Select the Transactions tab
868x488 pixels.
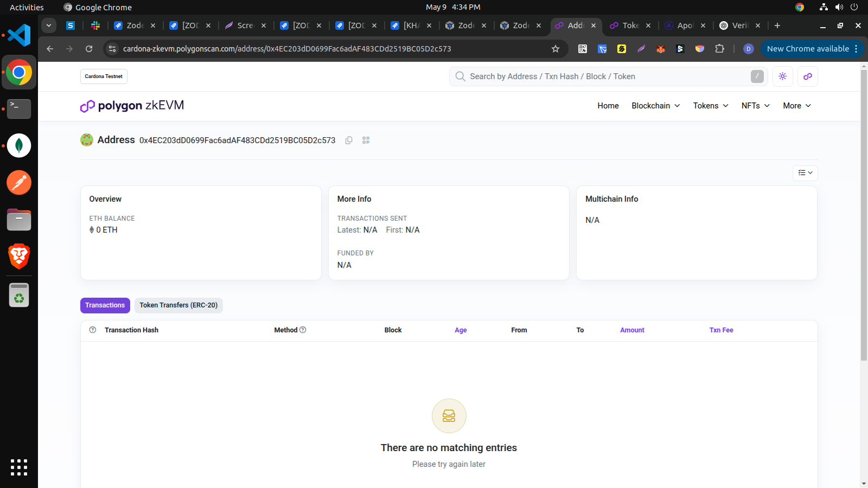tap(105, 305)
